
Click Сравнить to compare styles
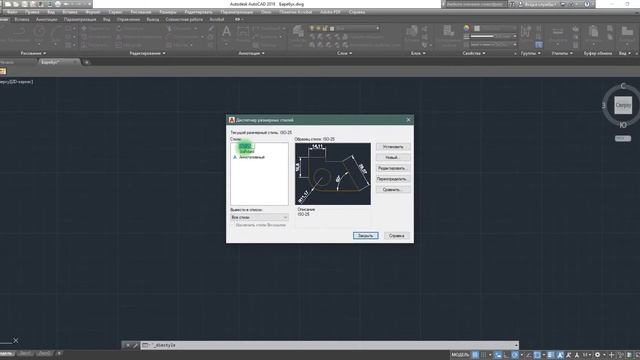393,189
